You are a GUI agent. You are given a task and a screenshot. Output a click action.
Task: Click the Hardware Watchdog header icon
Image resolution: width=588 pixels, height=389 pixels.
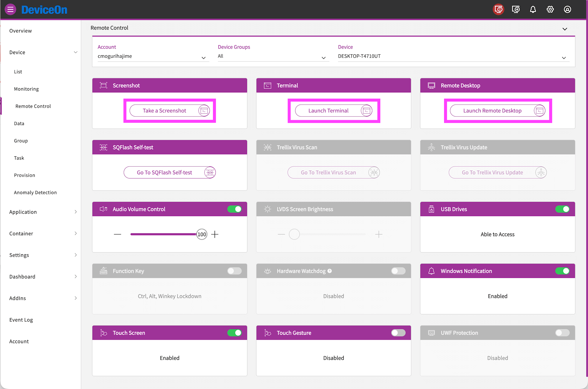pyautogui.click(x=268, y=271)
